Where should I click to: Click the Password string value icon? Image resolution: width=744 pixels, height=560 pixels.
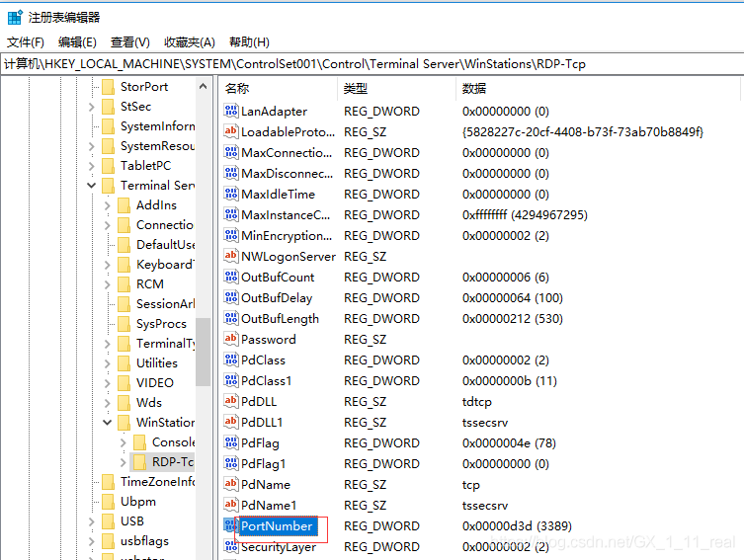click(x=231, y=339)
